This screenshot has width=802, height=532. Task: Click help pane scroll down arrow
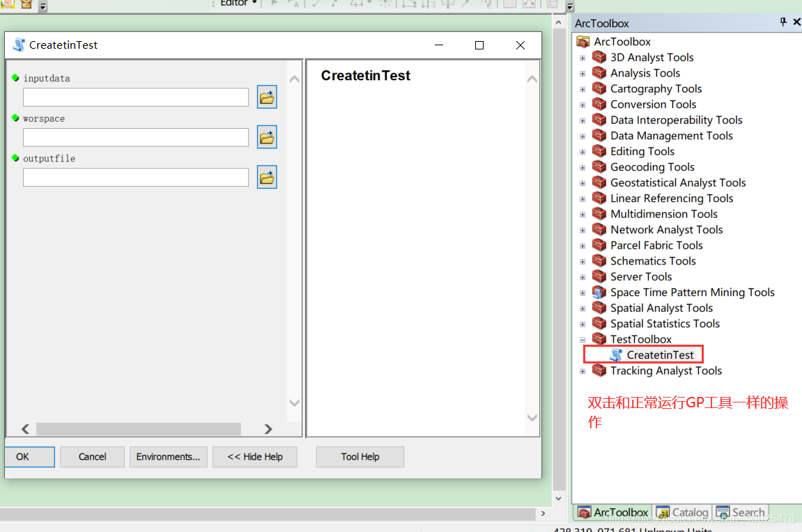pos(532,418)
